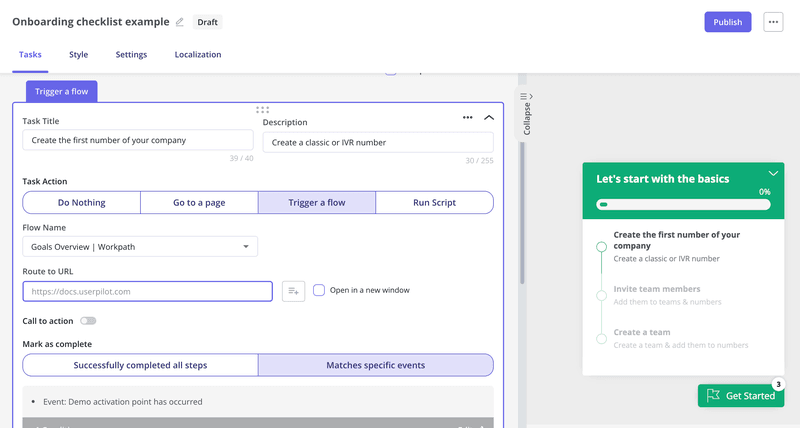Choose Successfully completed all steps option
This screenshot has height=428, width=800.
(x=140, y=365)
